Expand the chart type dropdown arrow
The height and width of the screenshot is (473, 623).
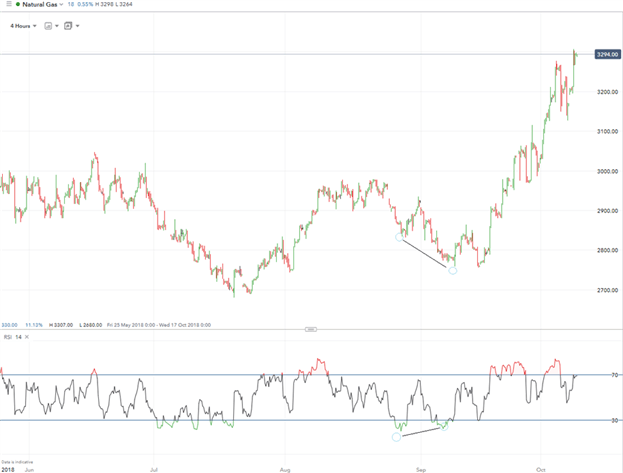pos(57,26)
